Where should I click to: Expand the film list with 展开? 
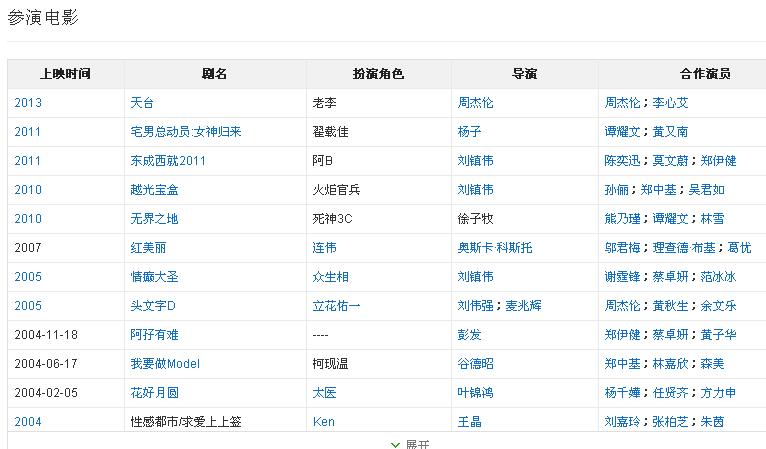click(x=411, y=444)
